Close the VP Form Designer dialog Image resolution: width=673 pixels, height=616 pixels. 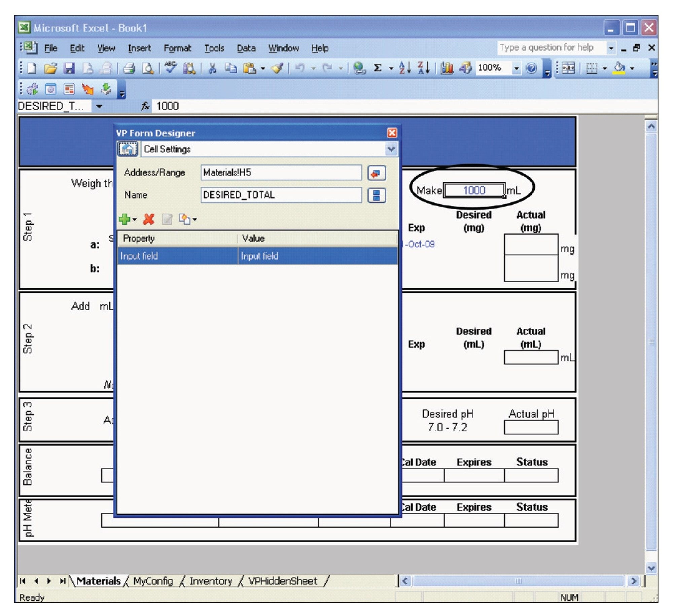pyautogui.click(x=392, y=133)
